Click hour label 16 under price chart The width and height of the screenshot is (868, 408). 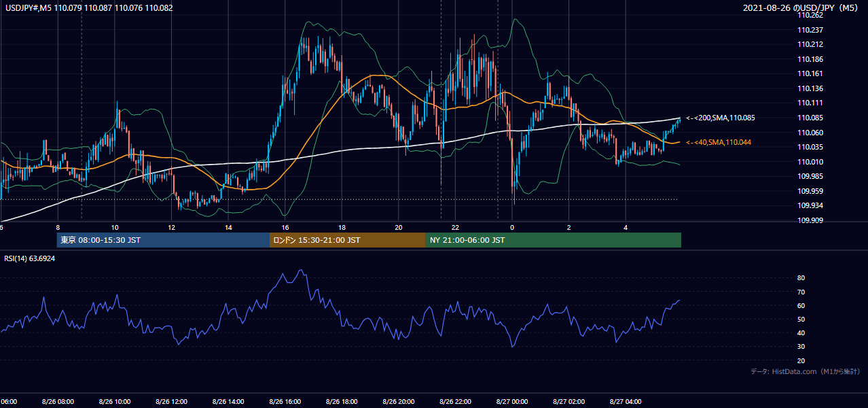click(x=285, y=228)
